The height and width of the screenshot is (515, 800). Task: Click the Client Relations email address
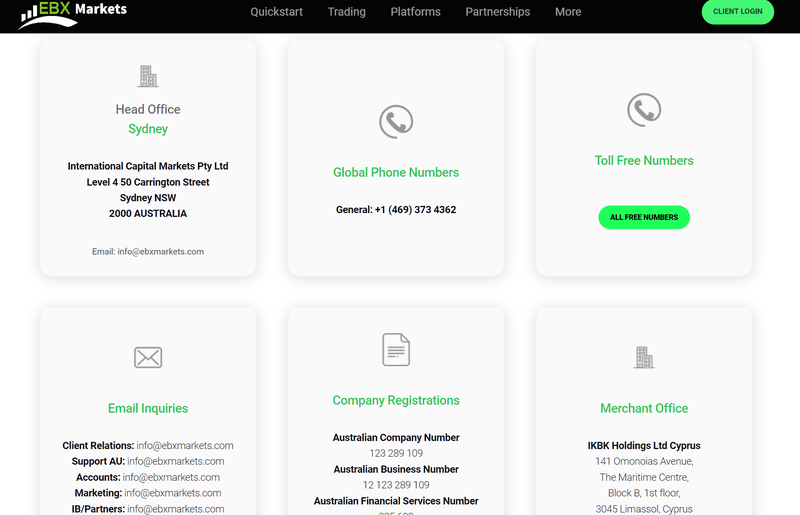click(x=185, y=446)
